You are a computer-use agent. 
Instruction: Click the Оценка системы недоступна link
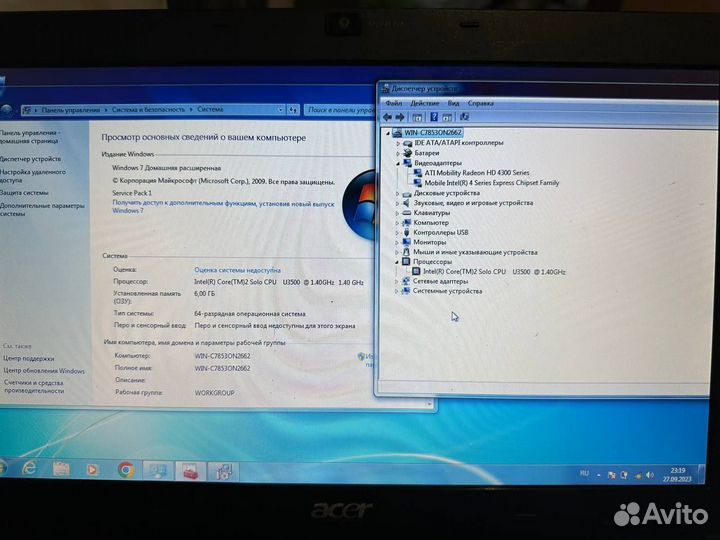237,270
